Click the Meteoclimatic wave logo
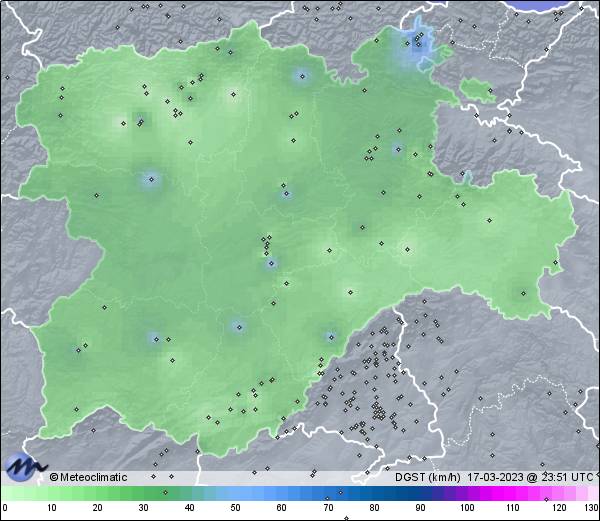Image resolution: width=600 pixels, height=521 pixels. [25, 467]
